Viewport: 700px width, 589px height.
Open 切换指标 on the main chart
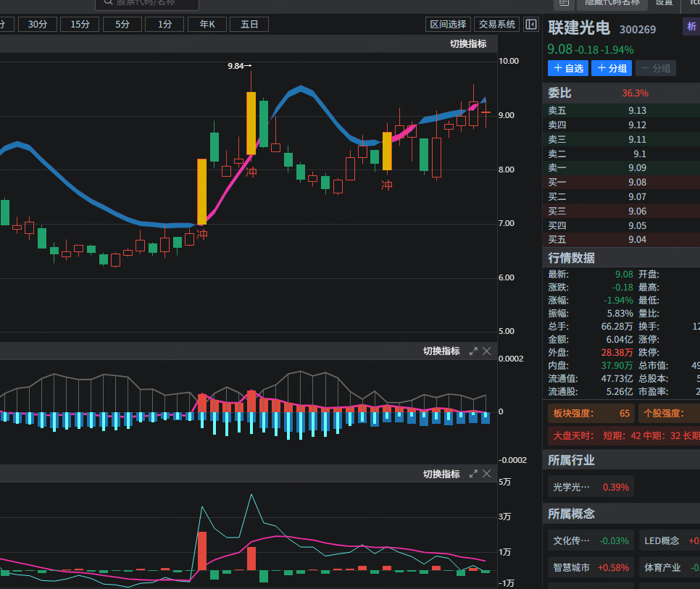point(468,44)
